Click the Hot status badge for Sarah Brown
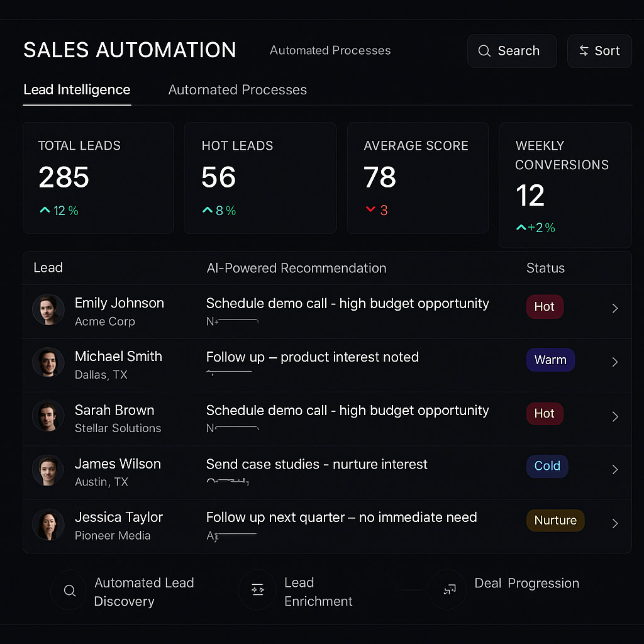The width and height of the screenshot is (644, 644). (x=545, y=414)
